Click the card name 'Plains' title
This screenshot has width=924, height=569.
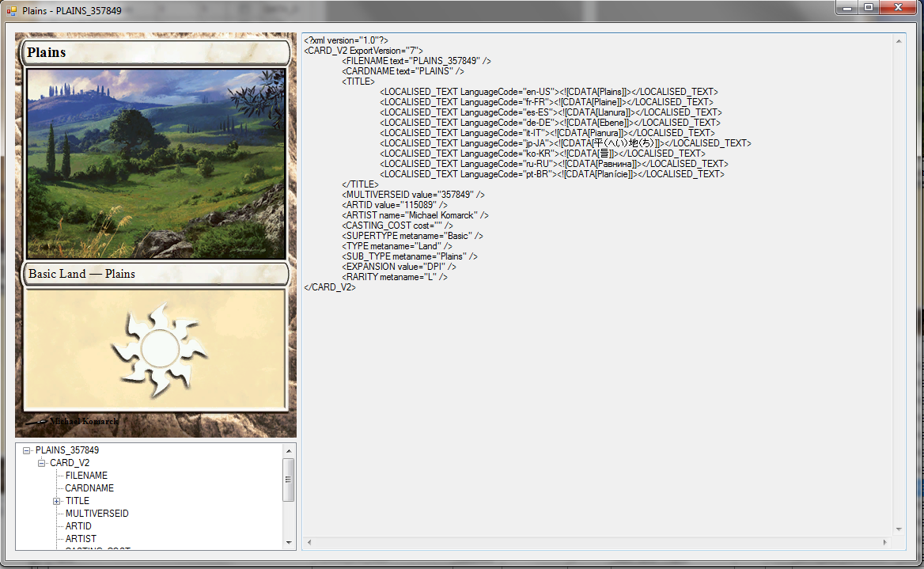[47, 52]
